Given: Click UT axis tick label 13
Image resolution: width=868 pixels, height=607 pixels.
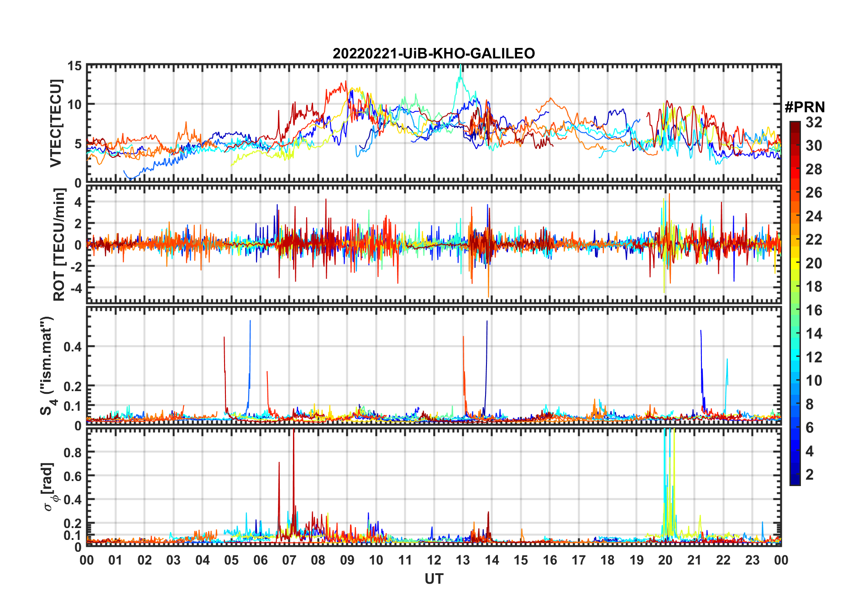Looking at the screenshot, I should (x=463, y=560).
